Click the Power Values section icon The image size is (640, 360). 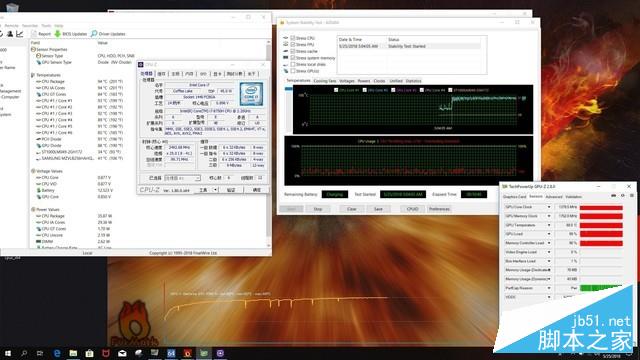pos(33,209)
